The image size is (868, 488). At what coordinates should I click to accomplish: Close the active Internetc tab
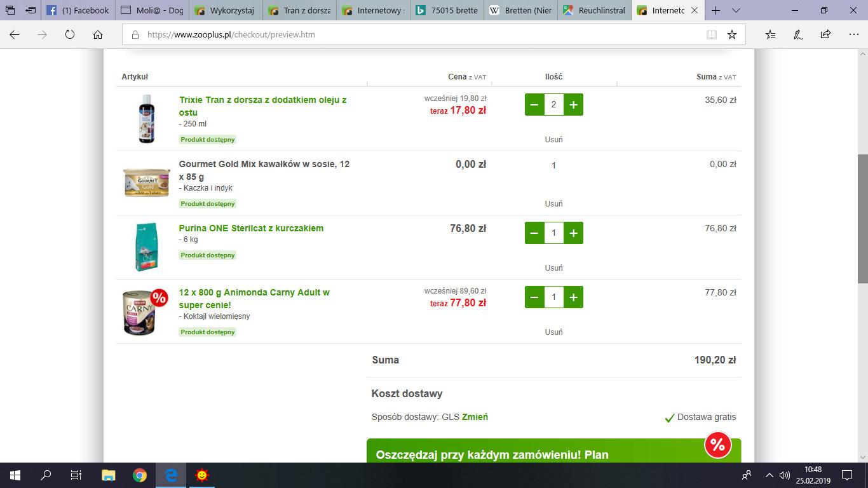[x=694, y=10]
